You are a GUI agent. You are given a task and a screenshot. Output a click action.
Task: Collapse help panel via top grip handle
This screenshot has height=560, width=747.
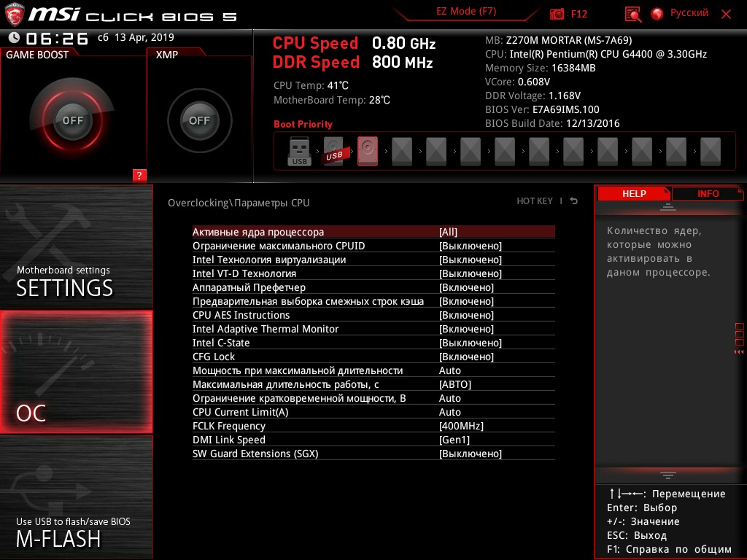(x=668, y=206)
